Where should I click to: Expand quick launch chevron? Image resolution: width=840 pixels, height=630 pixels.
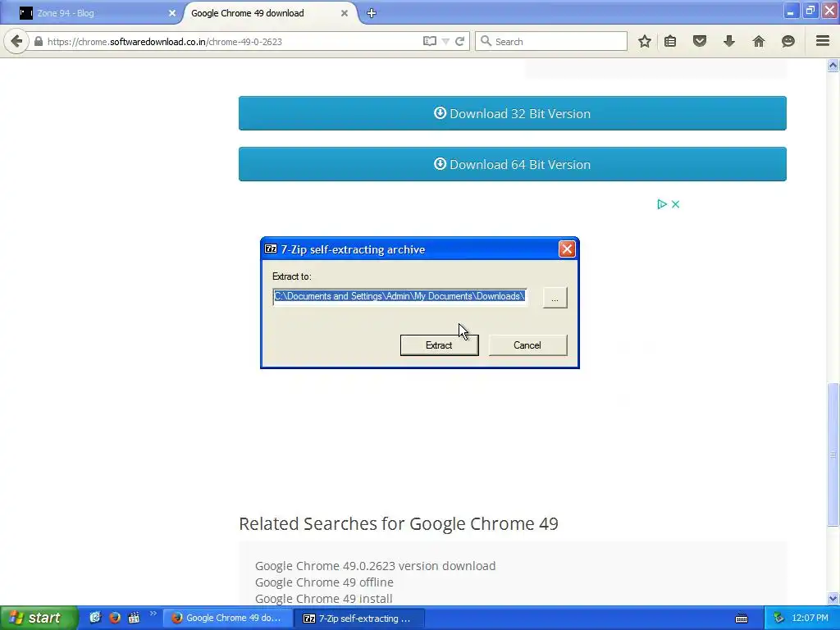pyautogui.click(x=153, y=614)
